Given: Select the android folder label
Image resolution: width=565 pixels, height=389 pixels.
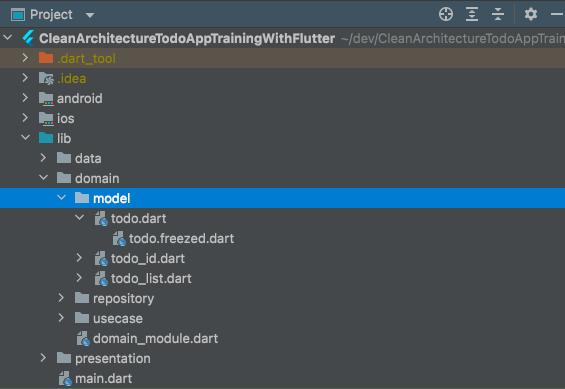Looking at the screenshot, I should click(x=79, y=98).
